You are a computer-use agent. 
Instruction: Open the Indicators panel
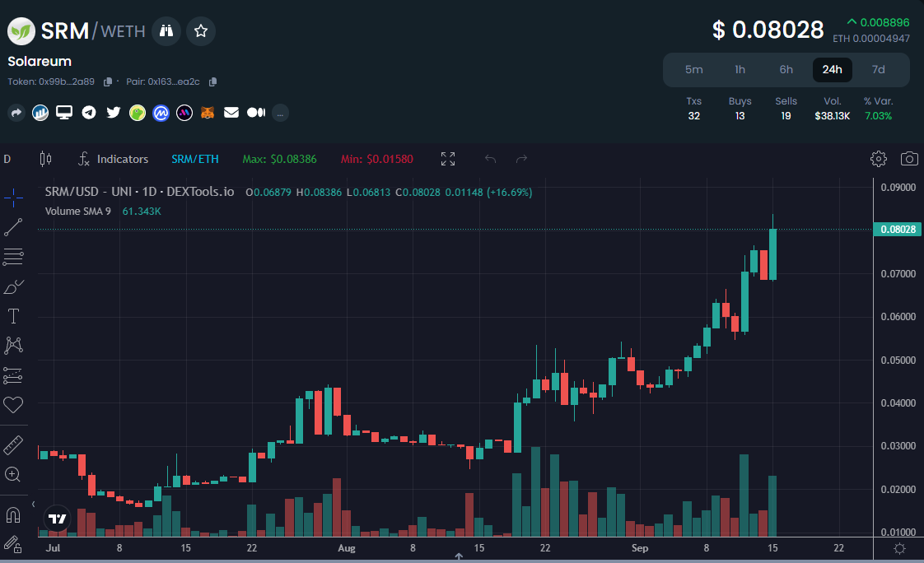[114, 158]
